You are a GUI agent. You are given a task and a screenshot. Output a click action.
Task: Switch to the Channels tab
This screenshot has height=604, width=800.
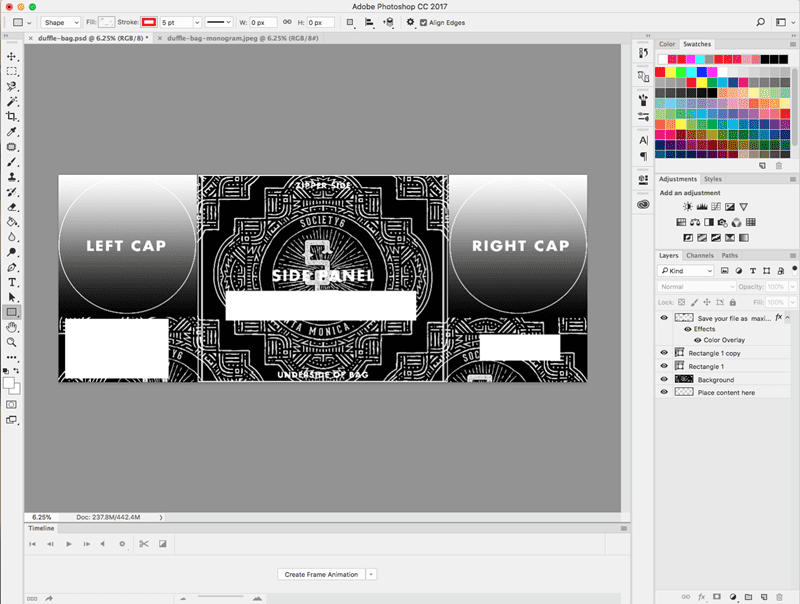[x=699, y=256]
